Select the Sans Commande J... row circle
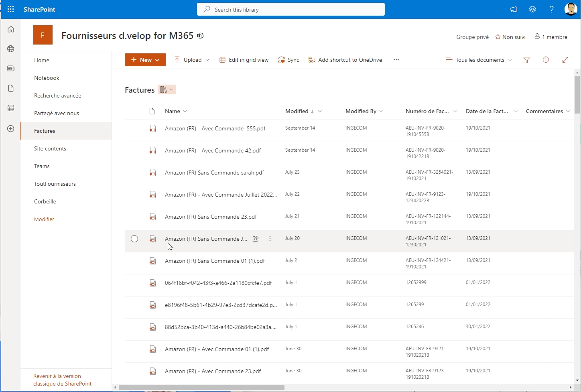 [x=134, y=239]
